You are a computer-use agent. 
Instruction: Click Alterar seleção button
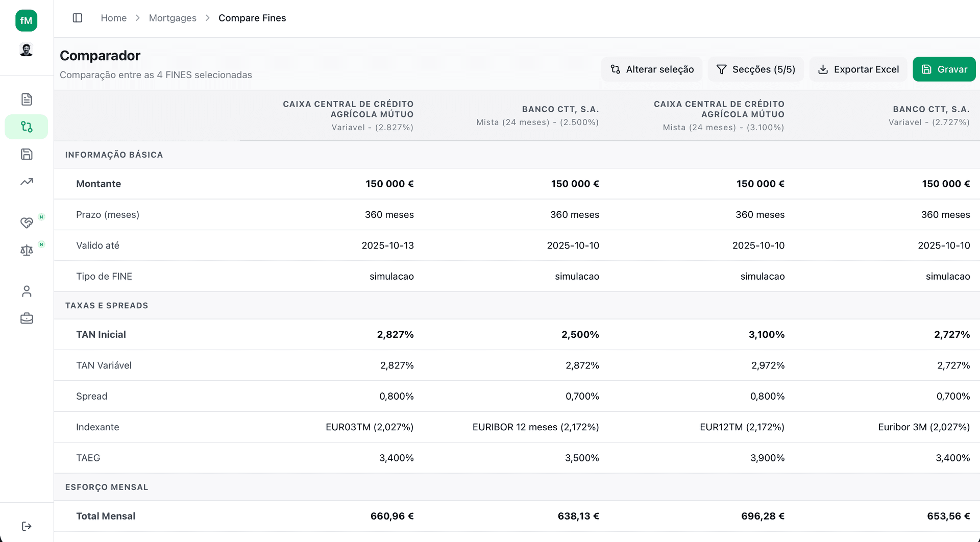pos(652,69)
